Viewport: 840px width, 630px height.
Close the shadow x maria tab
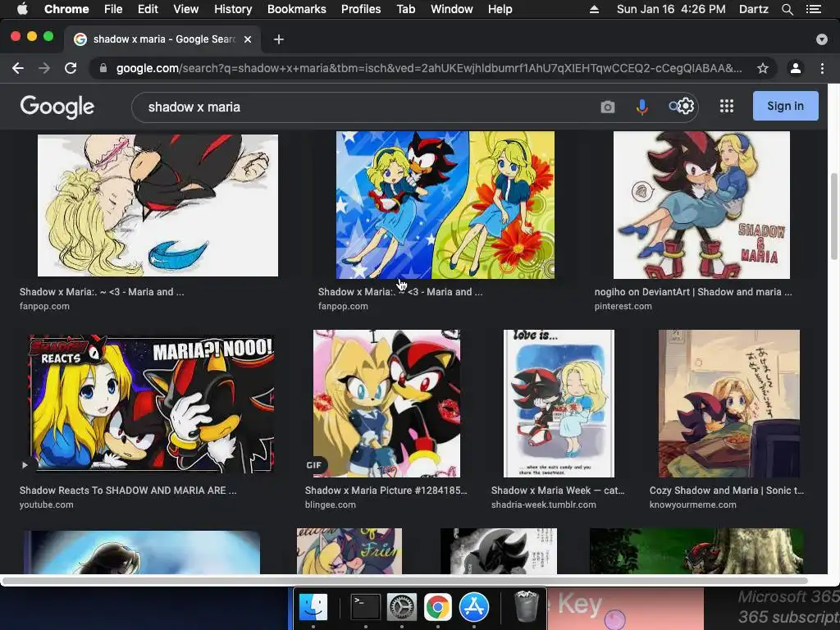tap(248, 39)
